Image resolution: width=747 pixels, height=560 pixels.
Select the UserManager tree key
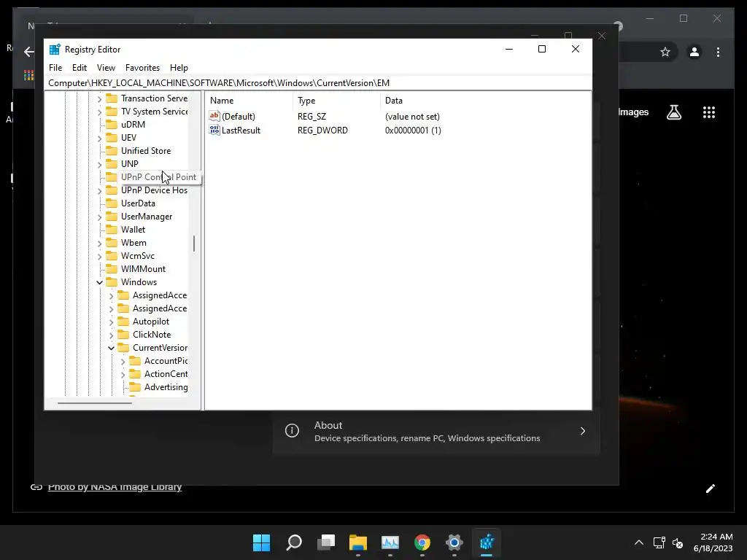tap(146, 216)
